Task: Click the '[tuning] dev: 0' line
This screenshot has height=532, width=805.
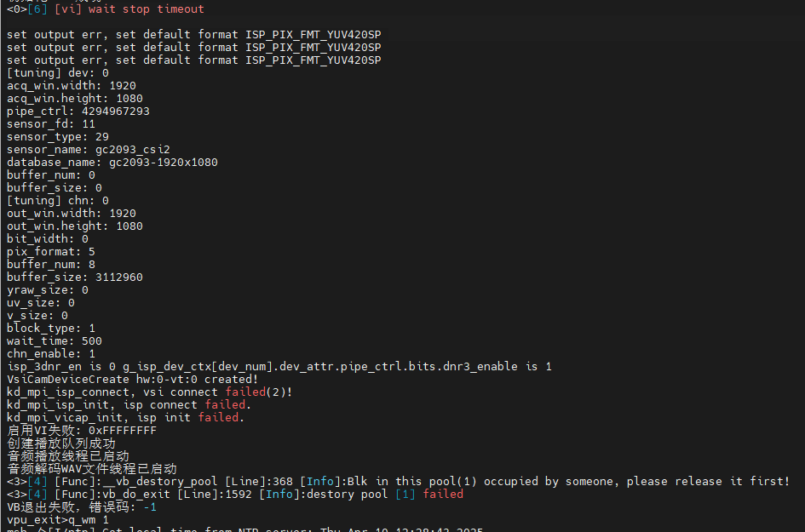Action: pyautogui.click(x=58, y=73)
